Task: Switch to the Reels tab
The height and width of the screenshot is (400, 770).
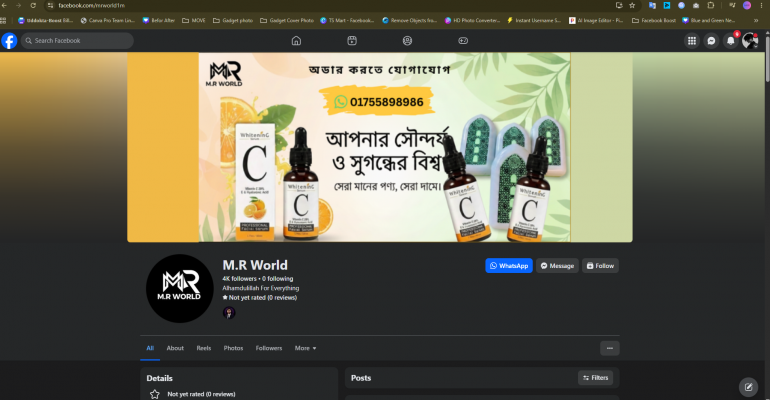Action: pos(204,348)
